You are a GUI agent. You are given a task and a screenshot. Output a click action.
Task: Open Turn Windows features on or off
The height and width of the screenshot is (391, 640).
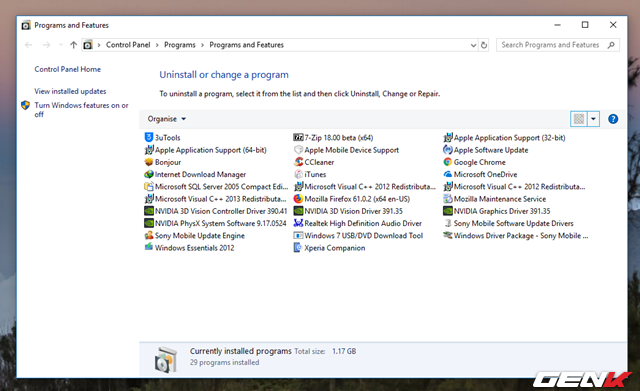tap(81, 109)
